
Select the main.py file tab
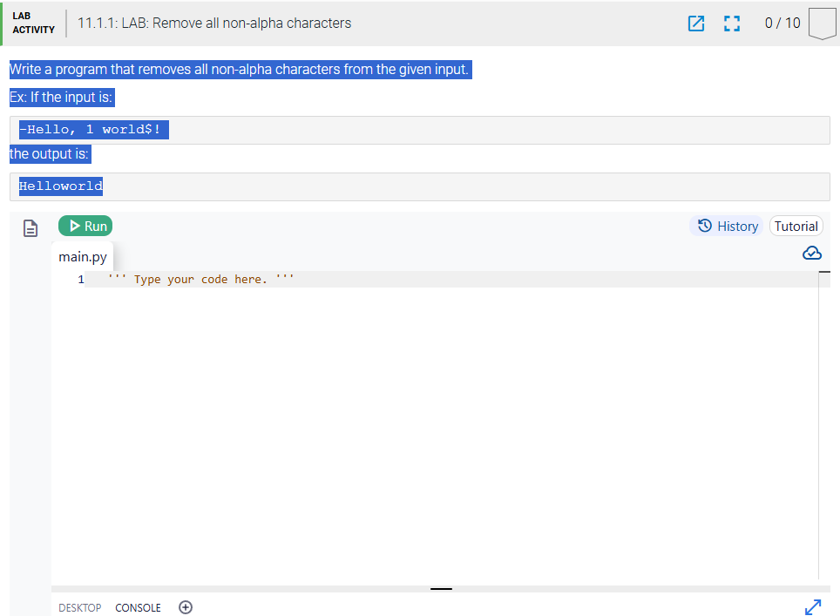coord(83,257)
